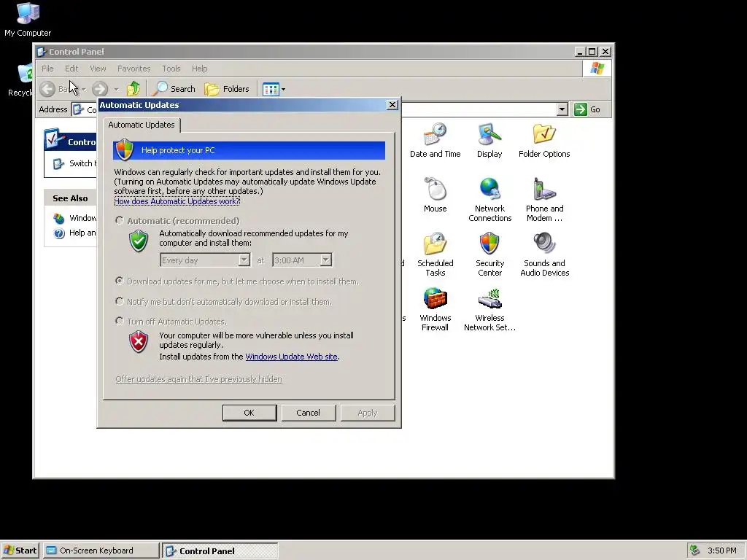This screenshot has width=747, height=560.
Task: Select Notify me but don't download option
Action: click(x=120, y=301)
